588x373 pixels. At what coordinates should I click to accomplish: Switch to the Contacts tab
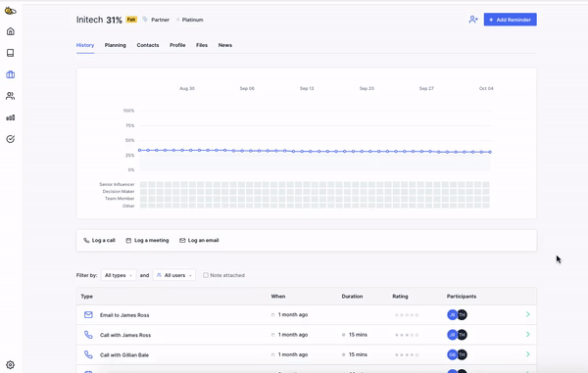148,45
